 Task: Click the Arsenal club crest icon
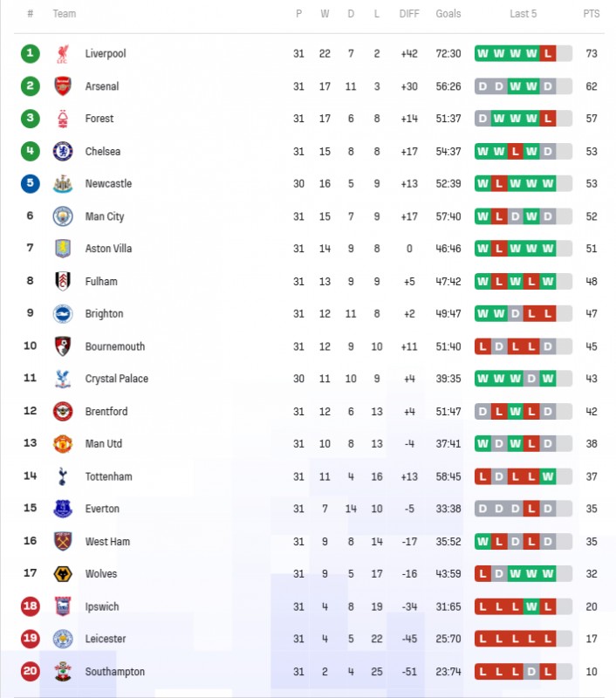click(63, 86)
